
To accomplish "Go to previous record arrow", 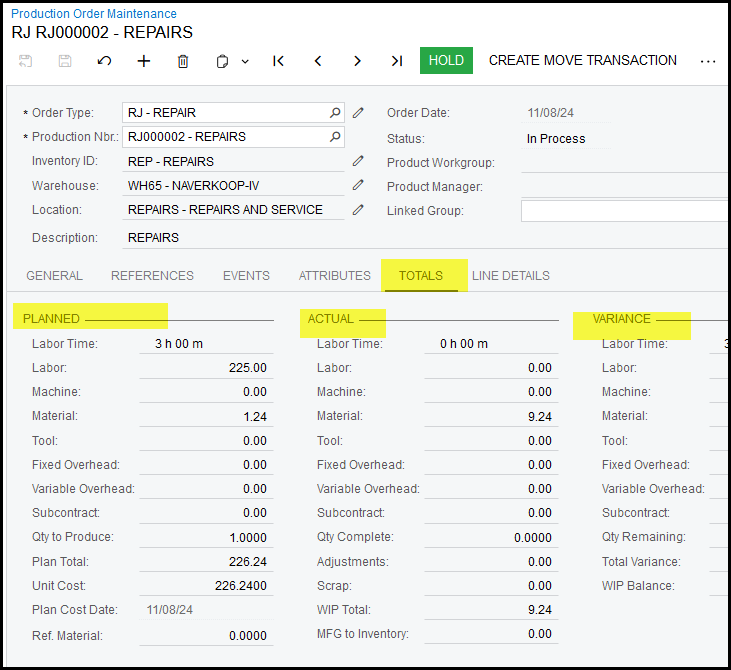I will (x=318, y=61).
